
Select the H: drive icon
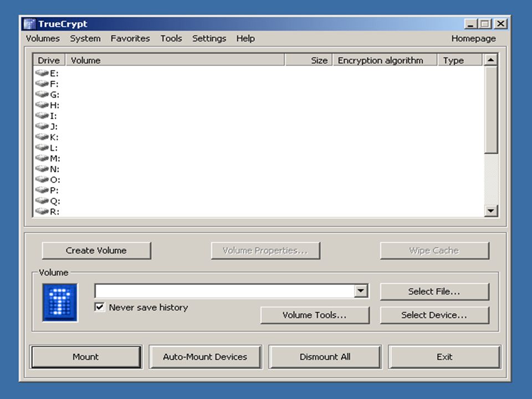[42, 105]
